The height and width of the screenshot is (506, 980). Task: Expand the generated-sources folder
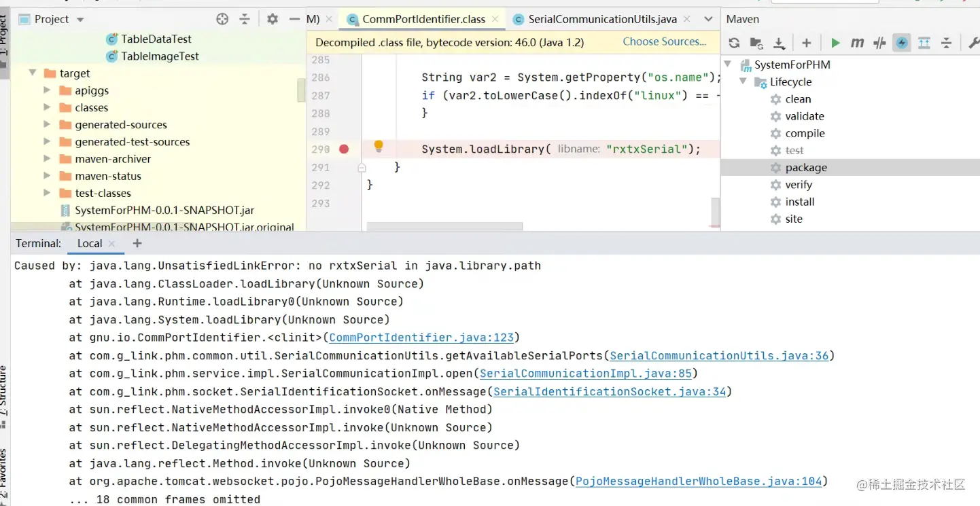point(47,124)
